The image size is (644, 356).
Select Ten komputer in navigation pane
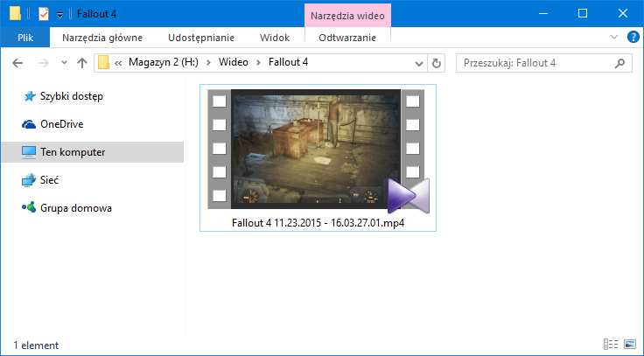[x=73, y=152]
